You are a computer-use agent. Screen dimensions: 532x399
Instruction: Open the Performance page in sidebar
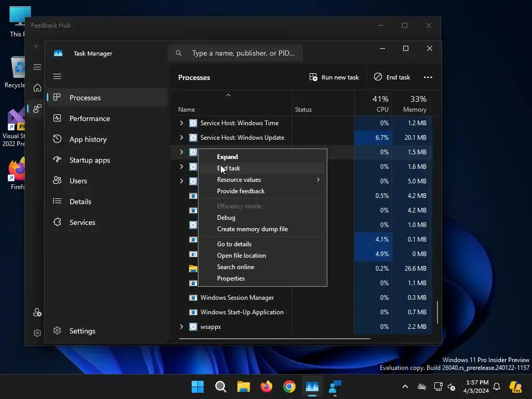coord(107,118)
